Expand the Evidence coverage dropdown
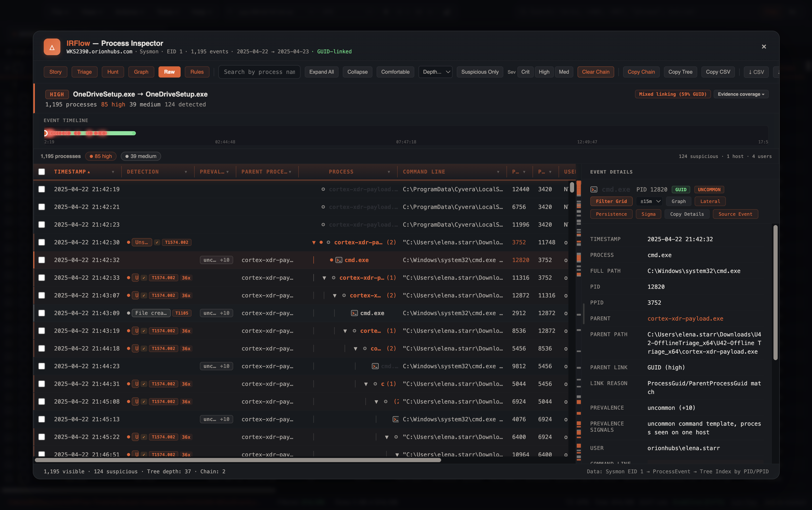This screenshot has width=812, height=510. [741, 94]
